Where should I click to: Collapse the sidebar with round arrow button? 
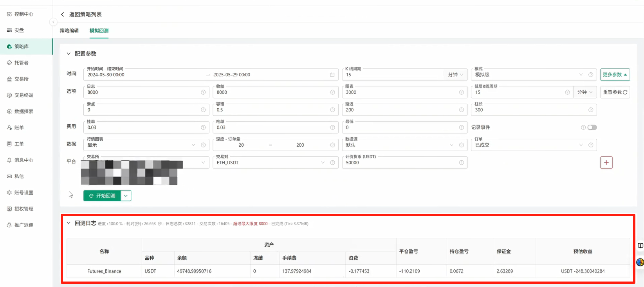coord(53,22)
